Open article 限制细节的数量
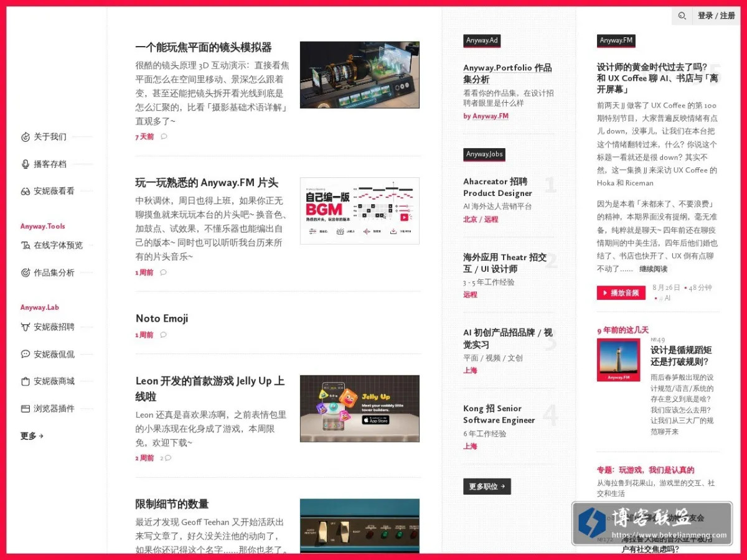 pyautogui.click(x=172, y=504)
